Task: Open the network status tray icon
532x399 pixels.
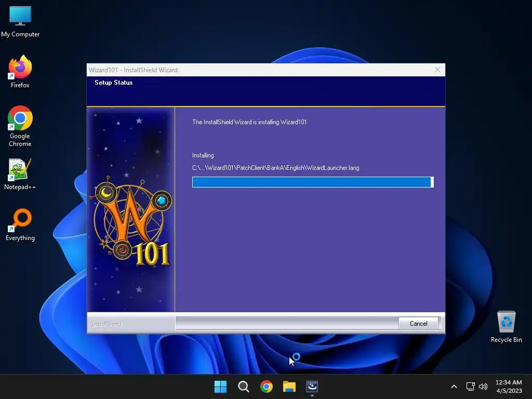Action: 470,387
